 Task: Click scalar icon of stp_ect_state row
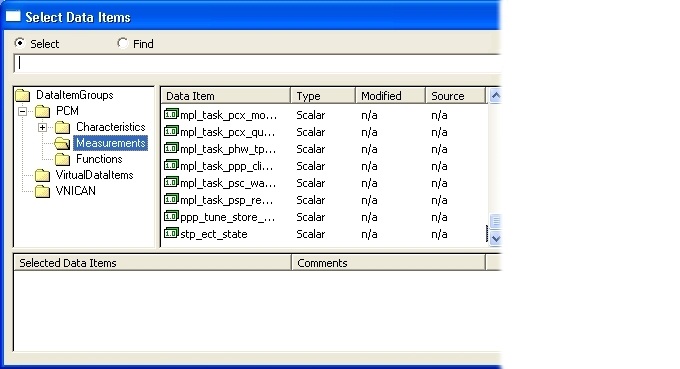[x=171, y=233]
